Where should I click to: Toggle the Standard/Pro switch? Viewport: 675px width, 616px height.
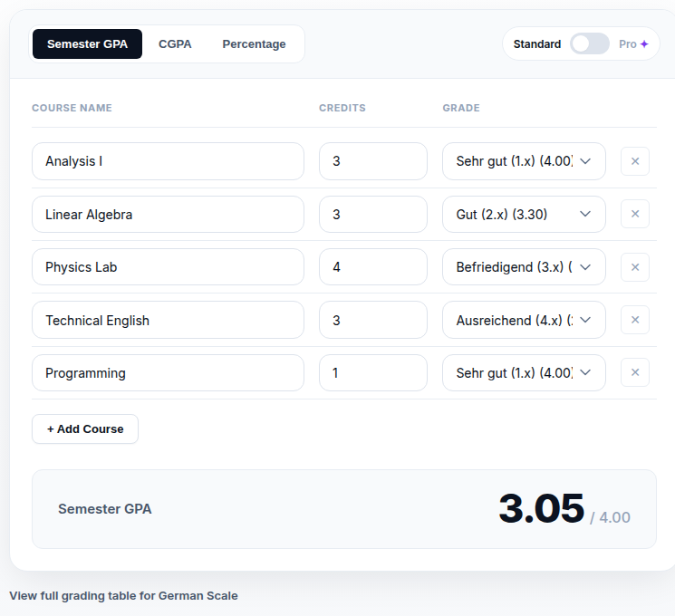point(589,43)
